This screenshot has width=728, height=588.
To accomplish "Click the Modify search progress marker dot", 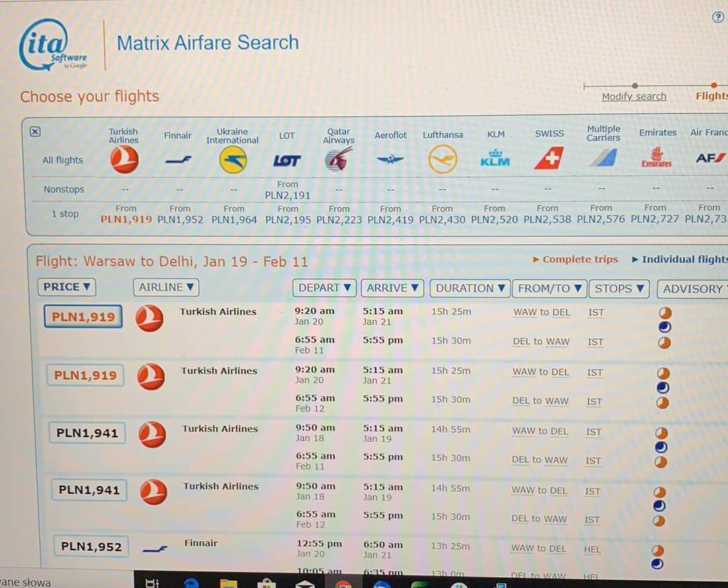I will tap(634, 86).
